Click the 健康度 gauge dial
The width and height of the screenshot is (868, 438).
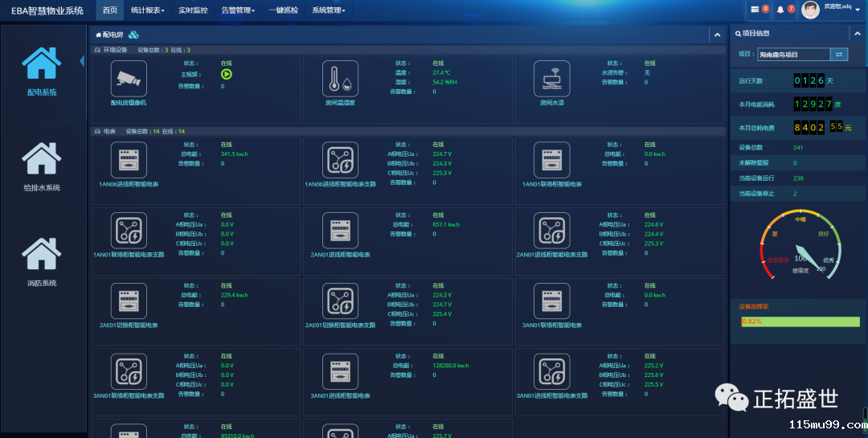[800, 244]
